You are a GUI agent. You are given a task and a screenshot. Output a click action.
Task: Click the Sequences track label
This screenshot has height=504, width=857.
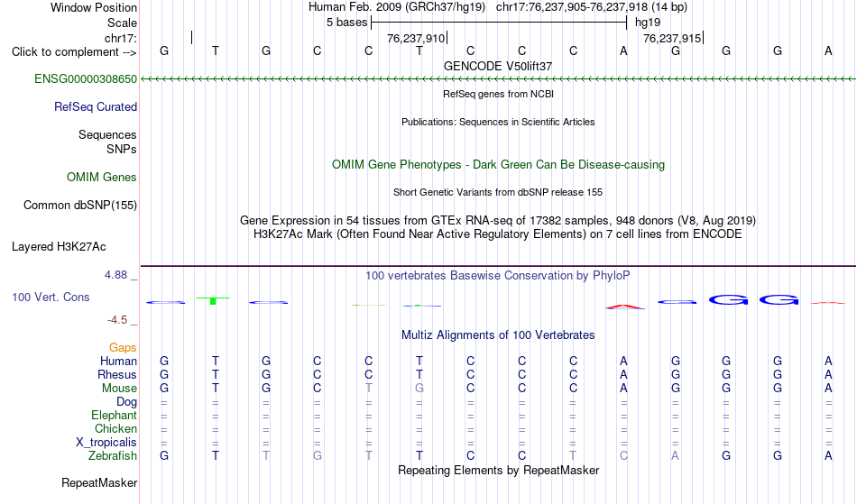(x=107, y=135)
